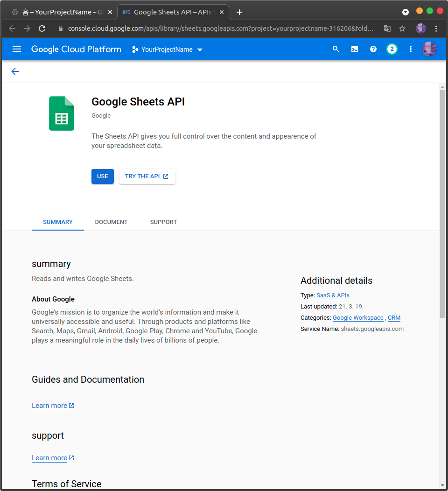Click the Google Sheets API title
The width and height of the screenshot is (448, 491).
pos(138,102)
